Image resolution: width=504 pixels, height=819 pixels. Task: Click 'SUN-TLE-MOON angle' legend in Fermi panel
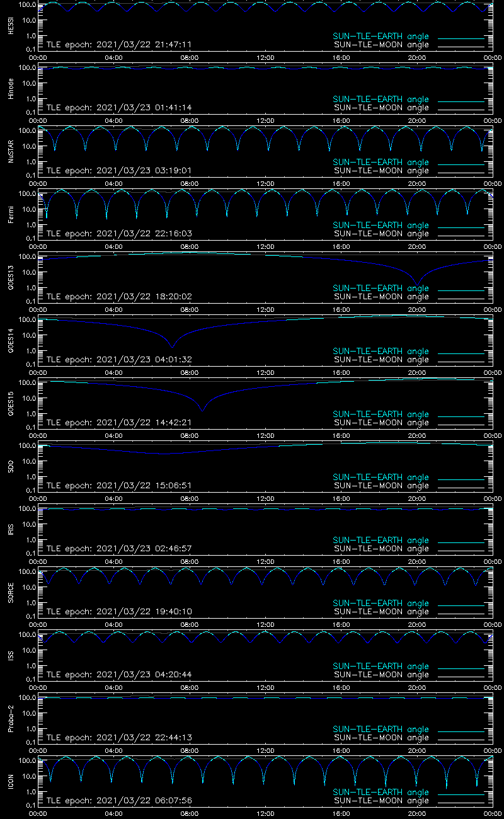click(381, 234)
